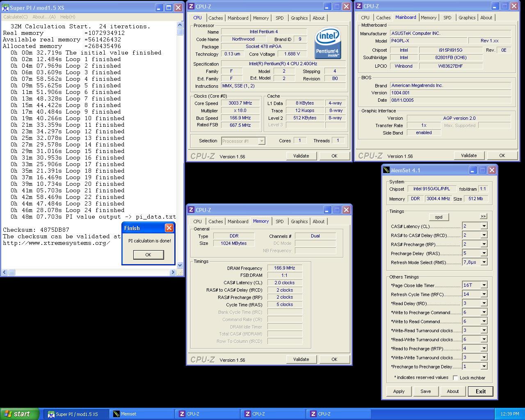
Task: Open the RAS# Precharge (tRP) dropdown
Action: point(484,244)
